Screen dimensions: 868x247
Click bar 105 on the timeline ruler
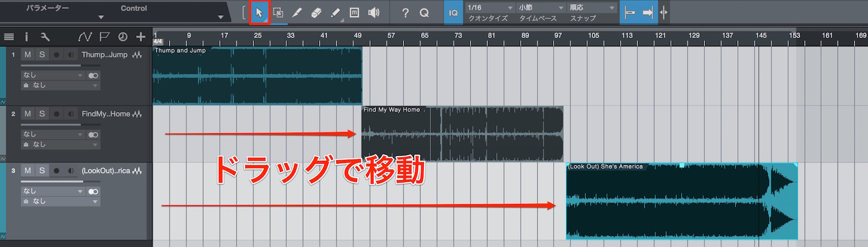click(594, 35)
